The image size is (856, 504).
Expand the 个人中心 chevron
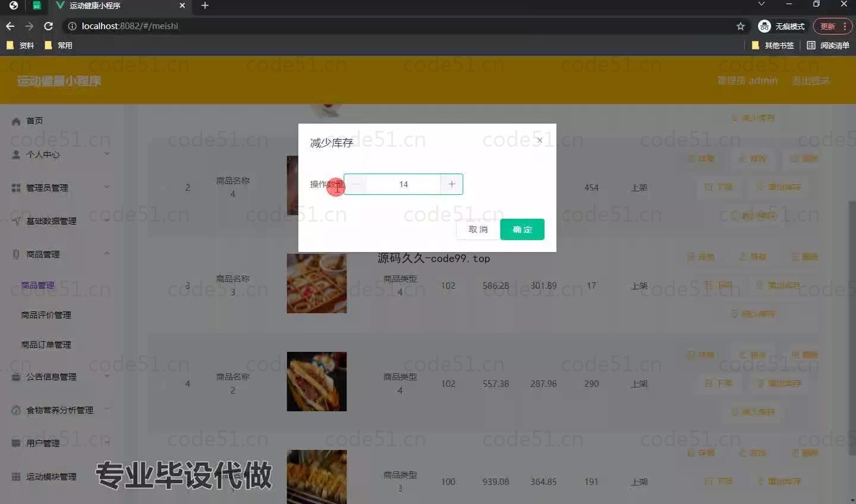(x=107, y=153)
